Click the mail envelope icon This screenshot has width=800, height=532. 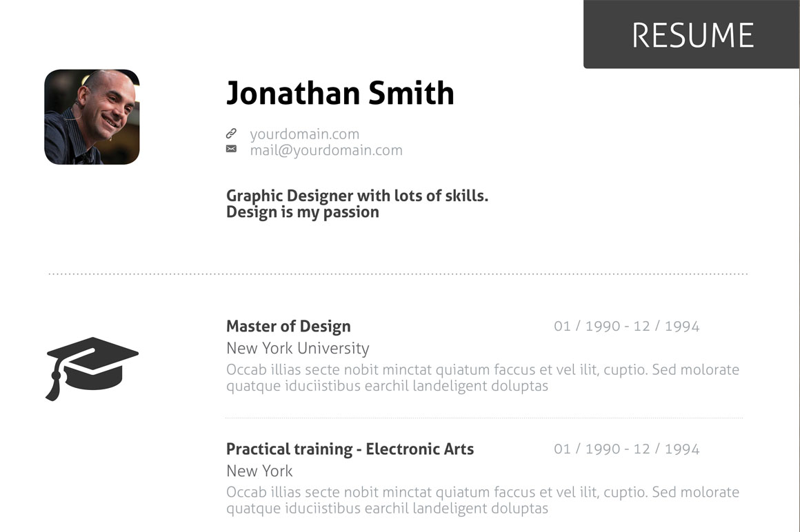coord(231,149)
